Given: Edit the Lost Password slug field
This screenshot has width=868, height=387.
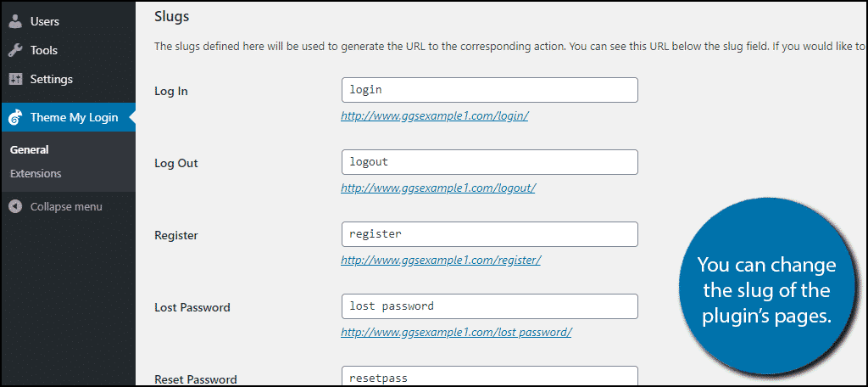Looking at the screenshot, I should 489,306.
